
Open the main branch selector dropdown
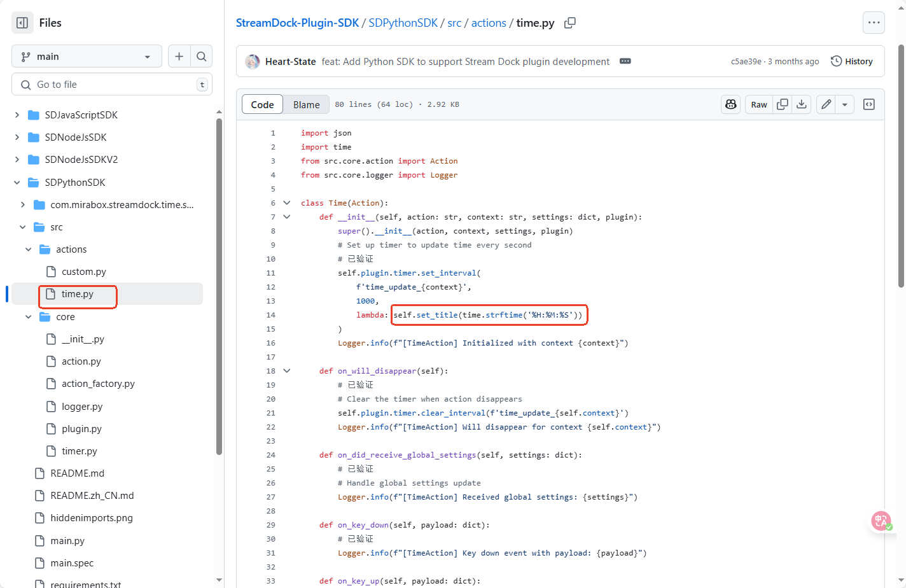coord(87,57)
